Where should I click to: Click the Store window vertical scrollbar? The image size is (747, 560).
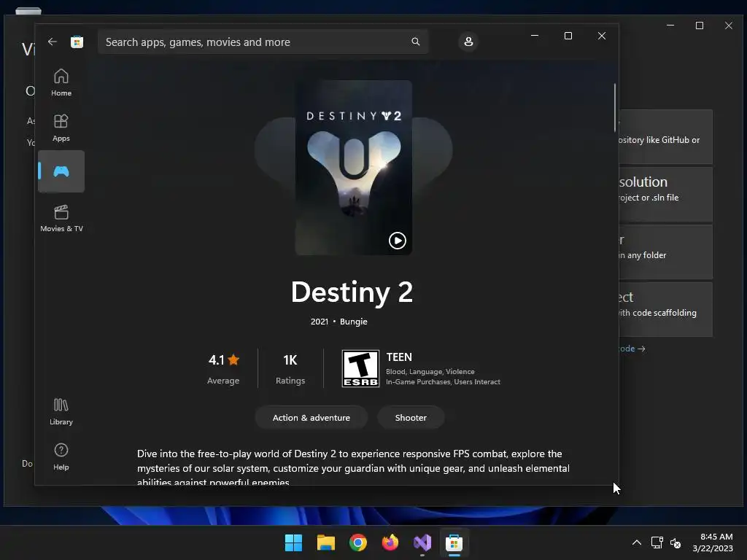tap(614, 108)
